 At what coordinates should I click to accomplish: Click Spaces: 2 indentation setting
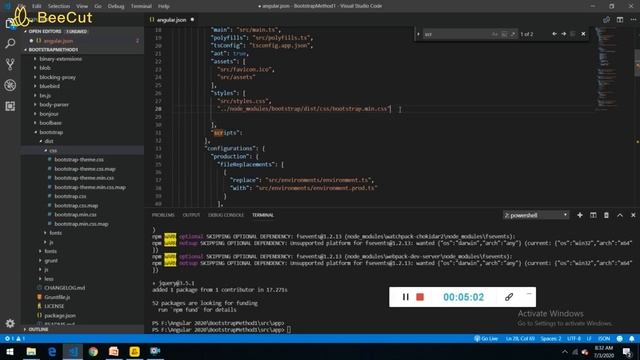pyautogui.click(x=551, y=339)
